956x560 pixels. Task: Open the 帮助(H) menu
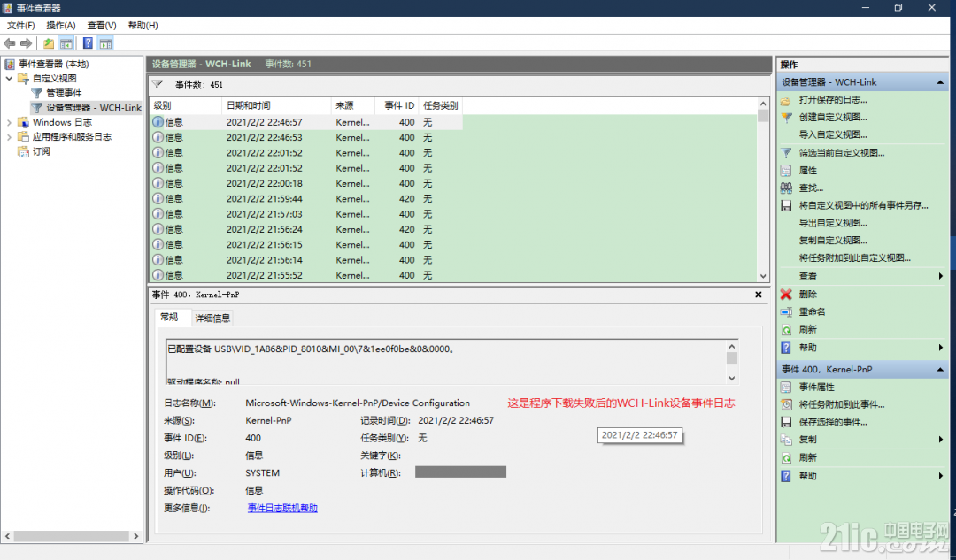coord(143,26)
